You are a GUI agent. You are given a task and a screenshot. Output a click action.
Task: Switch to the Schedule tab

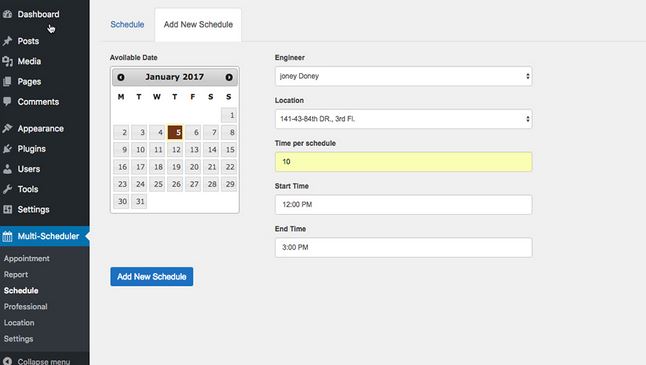coord(127,24)
